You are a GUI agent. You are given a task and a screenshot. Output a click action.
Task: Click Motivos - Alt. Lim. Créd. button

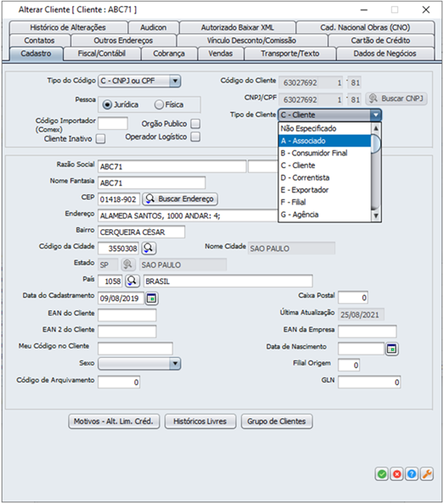(114, 421)
